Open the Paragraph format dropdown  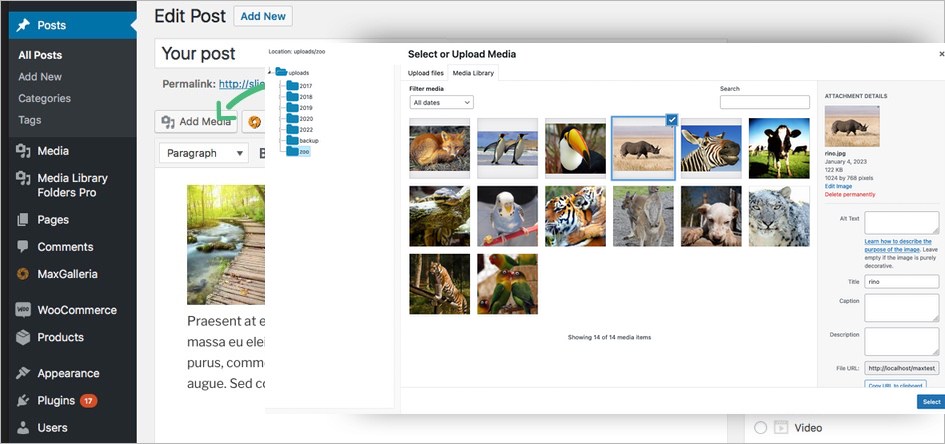click(x=204, y=154)
